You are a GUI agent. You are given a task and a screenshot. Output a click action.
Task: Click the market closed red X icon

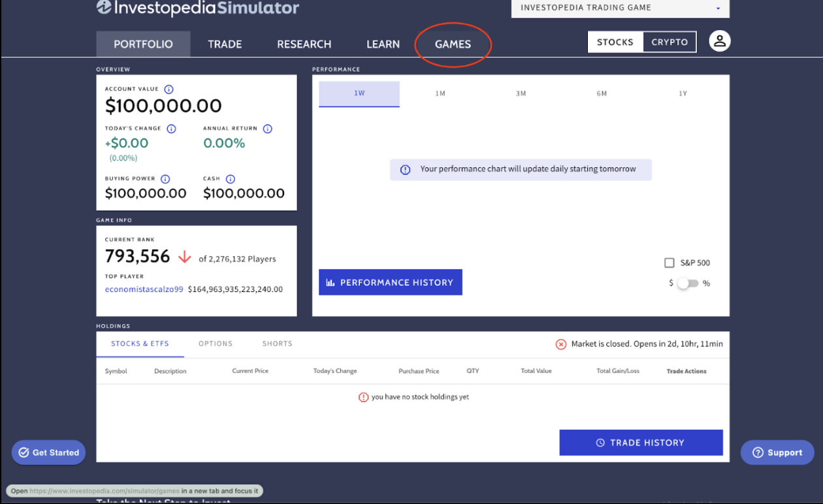click(560, 344)
